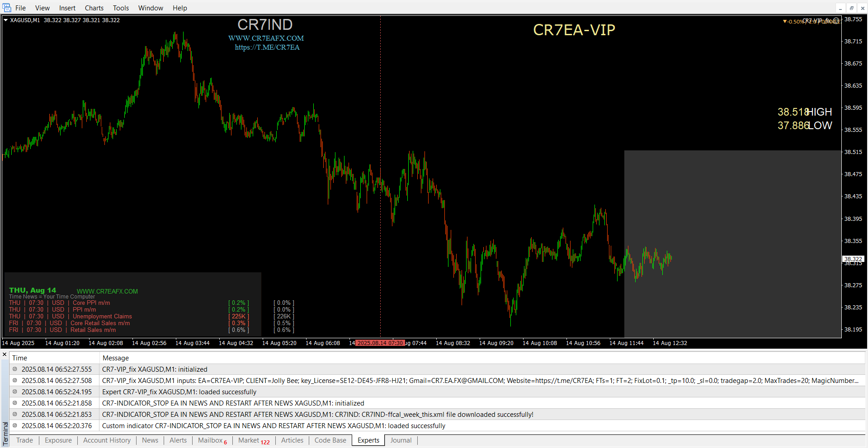Switch to the Journal tab
The image size is (868, 448).
click(401, 440)
